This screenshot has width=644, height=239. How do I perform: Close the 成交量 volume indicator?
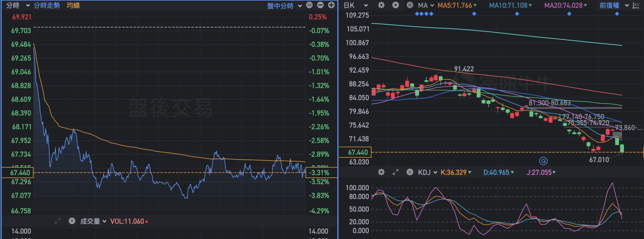(x=72, y=221)
